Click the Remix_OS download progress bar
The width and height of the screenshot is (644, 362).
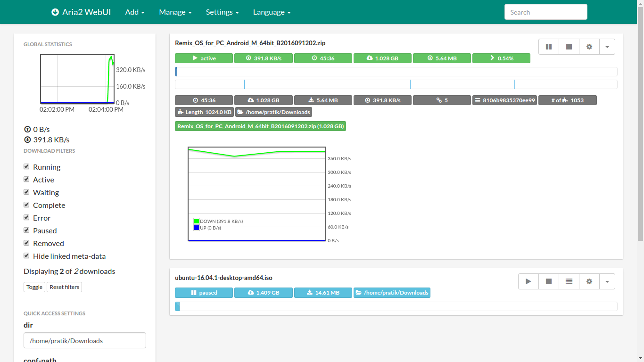click(396, 72)
